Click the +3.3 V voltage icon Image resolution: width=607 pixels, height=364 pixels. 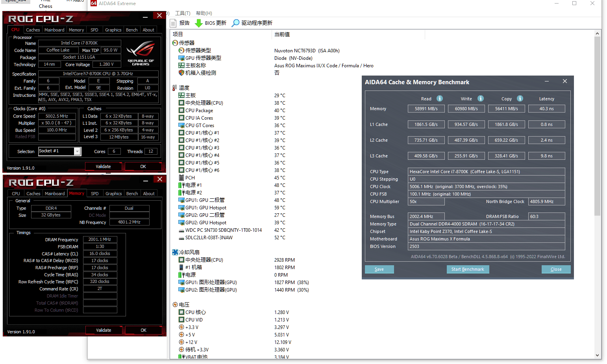(x=181, y=327)
